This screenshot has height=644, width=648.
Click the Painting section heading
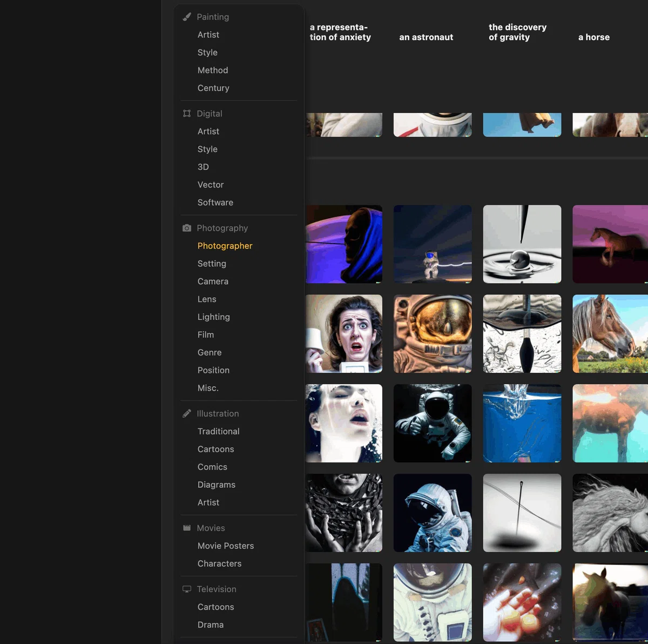[x=213, y=17]
